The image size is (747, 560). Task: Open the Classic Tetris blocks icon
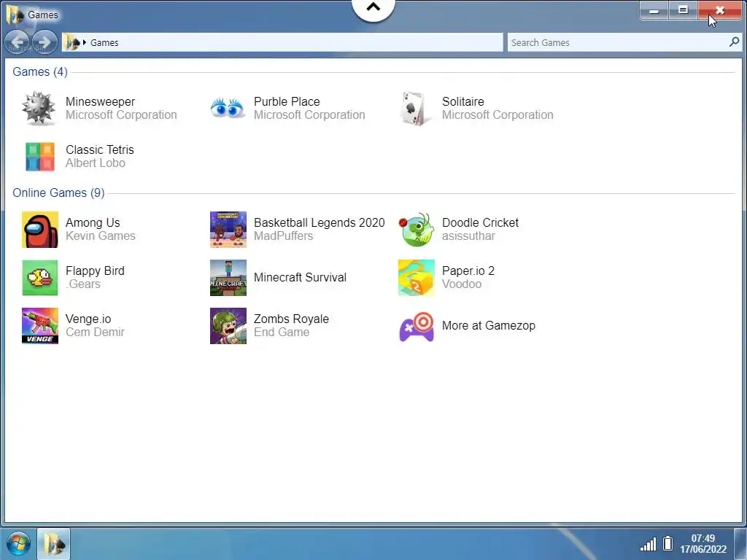[40, 157]
